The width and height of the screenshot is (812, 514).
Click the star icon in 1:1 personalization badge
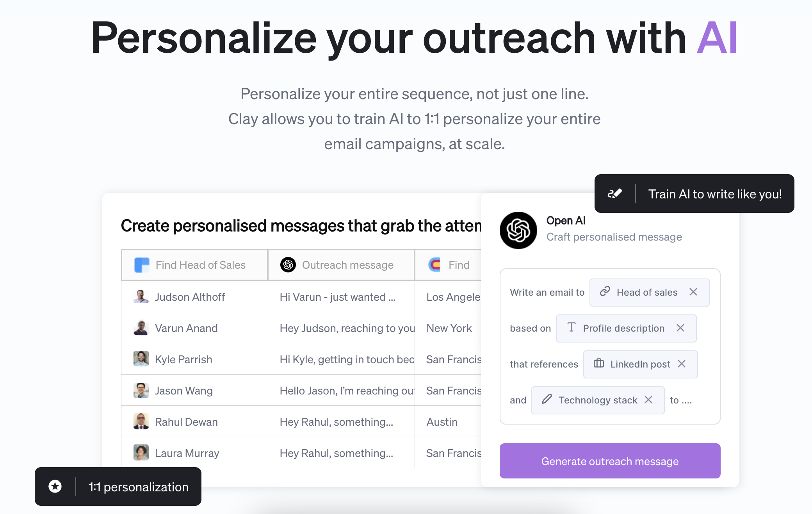(55, 487)
